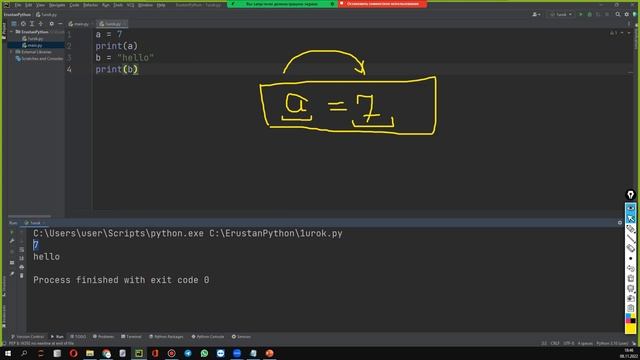Viewport: 640px width, 360px height.
Task: Open Version Control tool window tab
Action: tap(27, 337)
